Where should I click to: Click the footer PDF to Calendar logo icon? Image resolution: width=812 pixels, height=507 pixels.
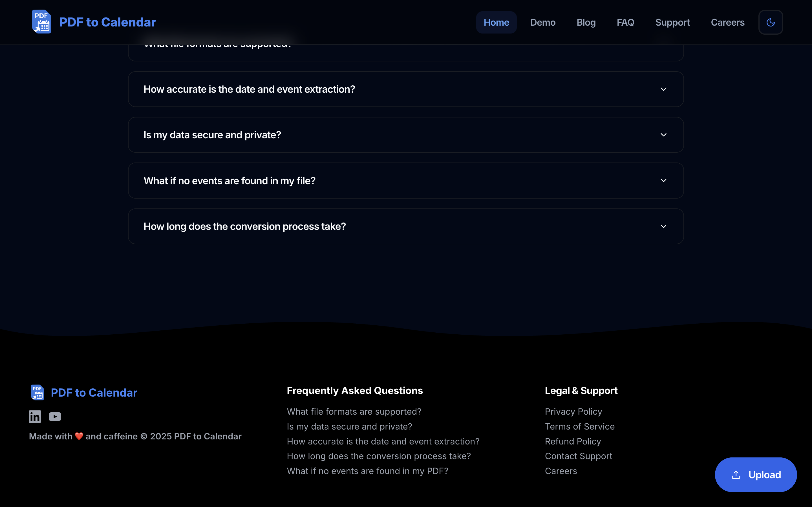37,392
